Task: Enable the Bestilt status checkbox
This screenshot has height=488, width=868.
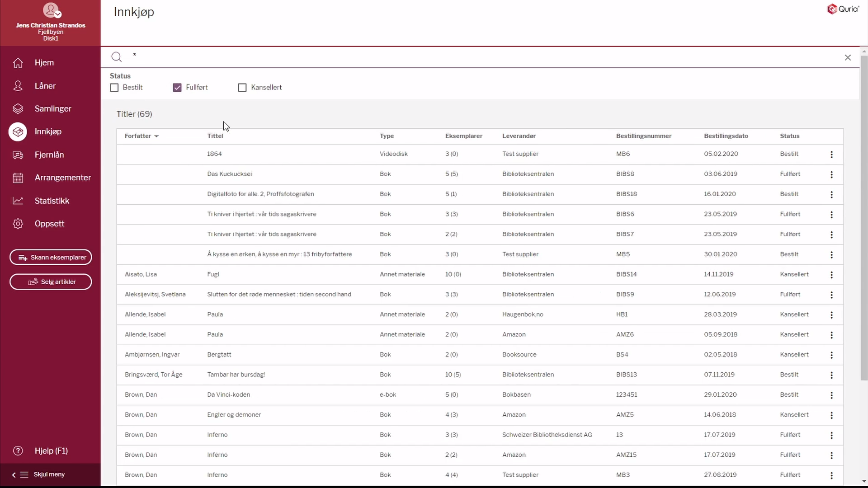Action: [114, 88]
